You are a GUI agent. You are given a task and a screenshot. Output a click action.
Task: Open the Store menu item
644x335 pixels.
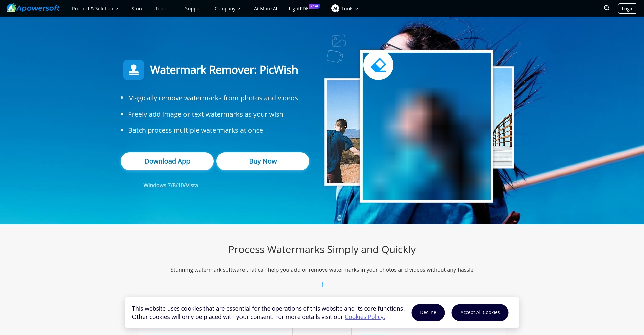[137, 9]
